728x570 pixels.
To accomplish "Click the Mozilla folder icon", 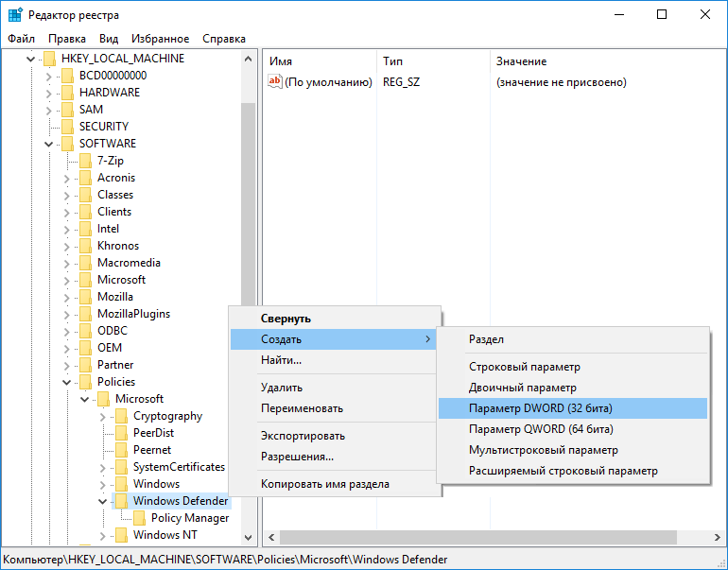I will pyautogui.click(x=85, y=297).
